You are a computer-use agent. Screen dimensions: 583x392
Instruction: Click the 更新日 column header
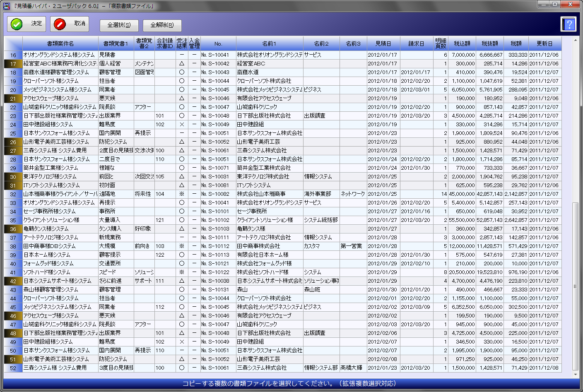coord(545,43)
